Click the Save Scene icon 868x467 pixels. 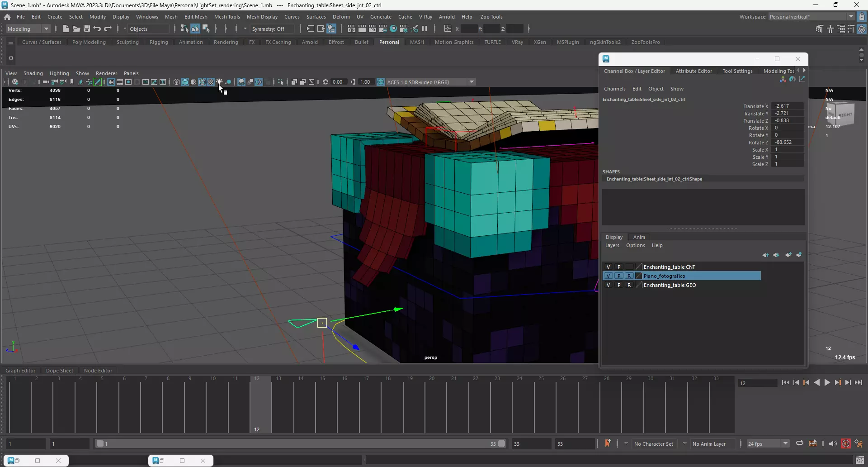click(86, 29)
